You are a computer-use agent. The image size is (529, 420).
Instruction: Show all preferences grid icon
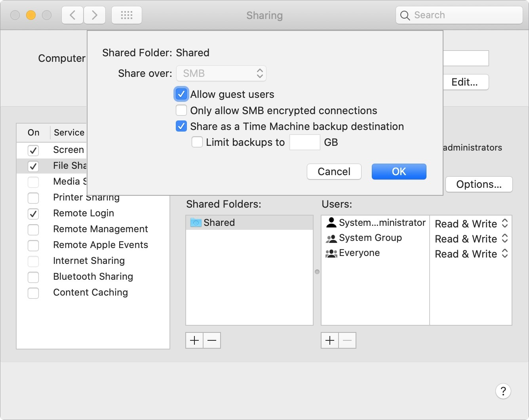coord(127,15)
